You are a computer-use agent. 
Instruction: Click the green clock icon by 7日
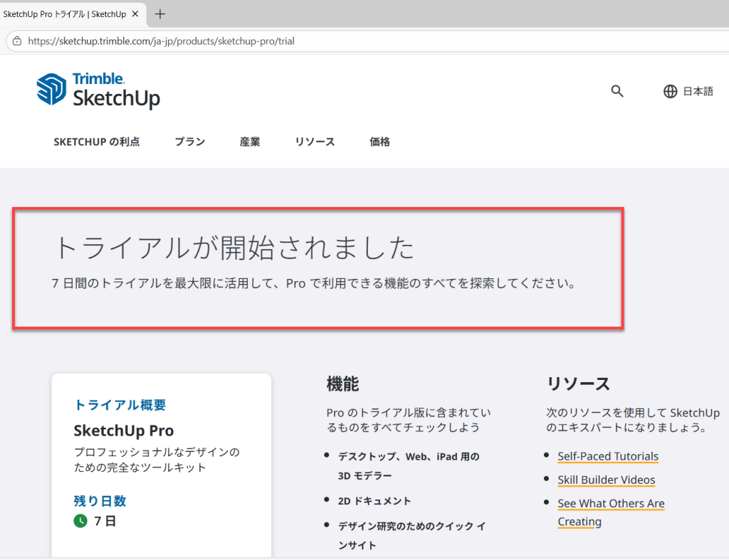(80, 521)
